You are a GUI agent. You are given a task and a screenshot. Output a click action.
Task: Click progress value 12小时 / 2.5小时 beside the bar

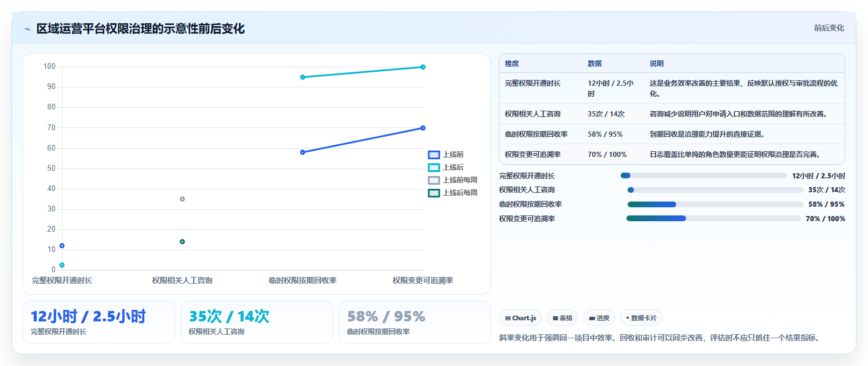(819, 176)
